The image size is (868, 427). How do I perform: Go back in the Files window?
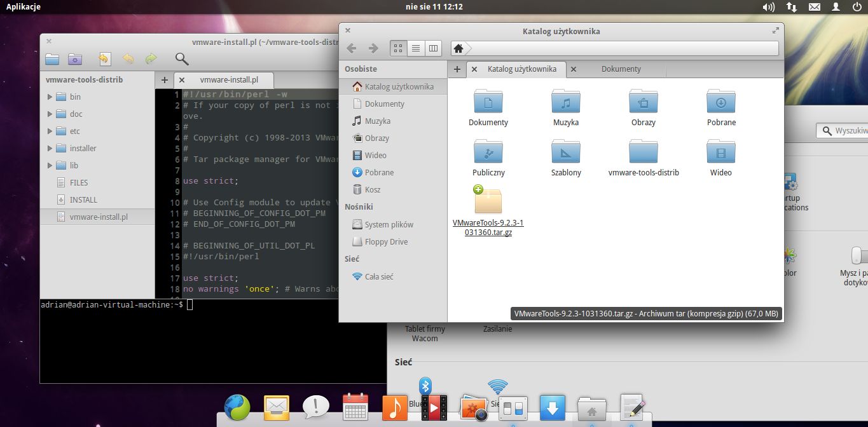click(x=352, y=48)
